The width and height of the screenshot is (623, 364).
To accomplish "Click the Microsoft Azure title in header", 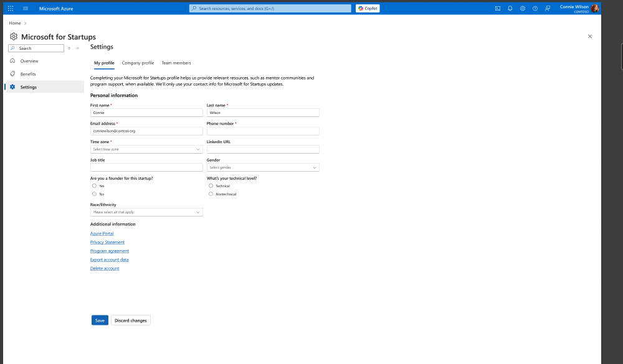I will (x=56, y=8).
